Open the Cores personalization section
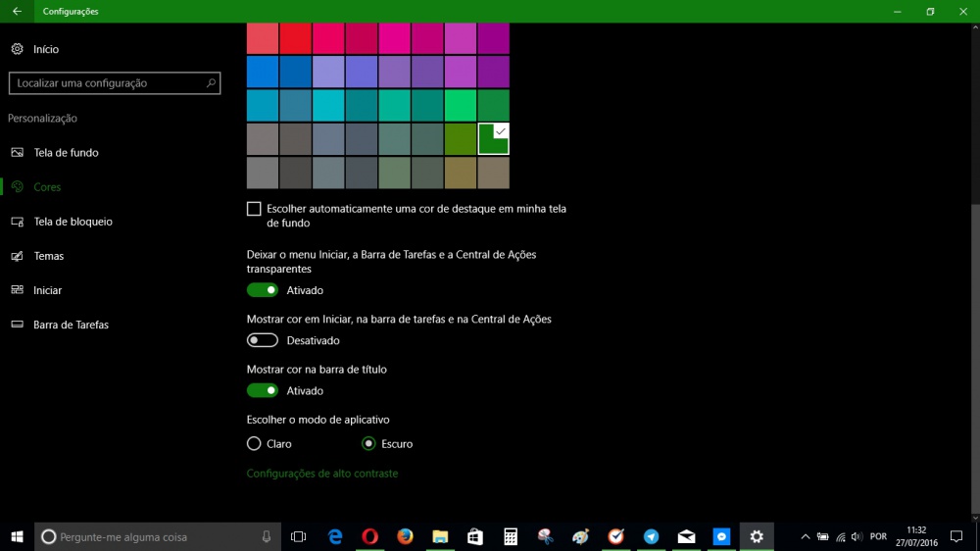 point(47,187)
